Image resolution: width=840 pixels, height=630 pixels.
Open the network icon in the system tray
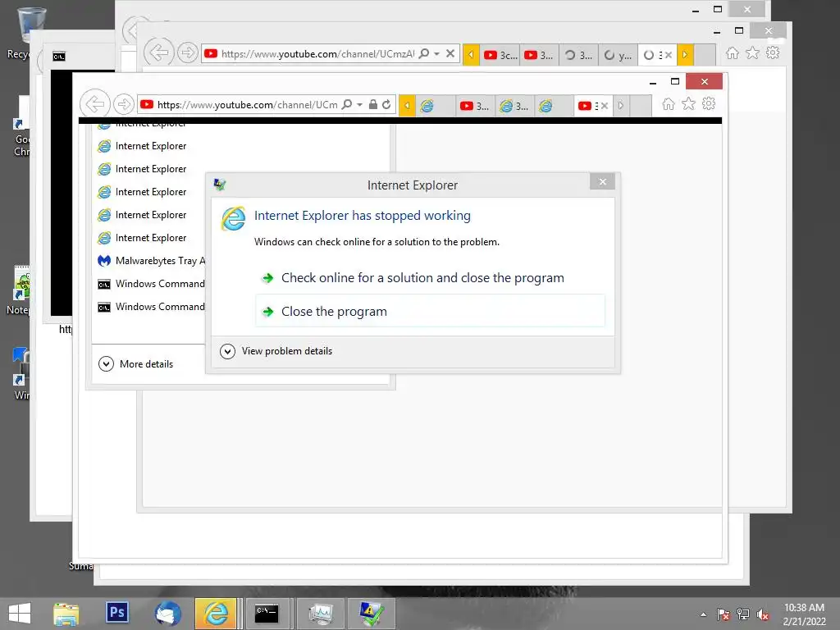743,614
